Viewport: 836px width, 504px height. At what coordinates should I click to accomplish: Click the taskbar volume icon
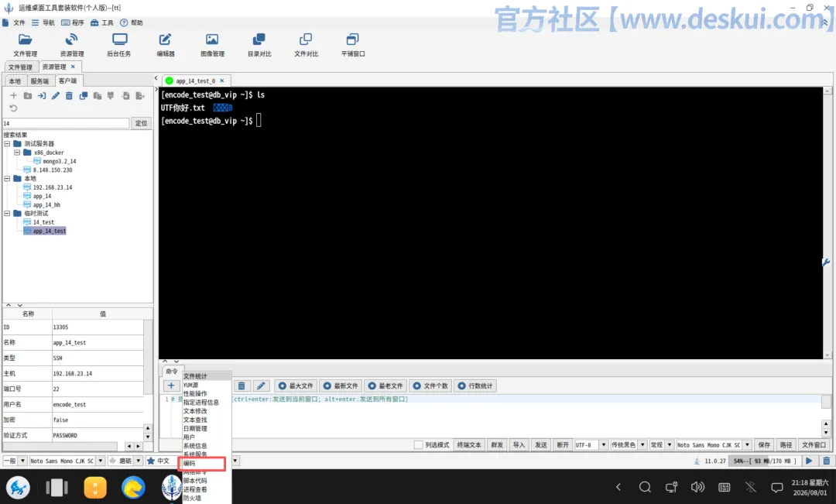point(697,487)
